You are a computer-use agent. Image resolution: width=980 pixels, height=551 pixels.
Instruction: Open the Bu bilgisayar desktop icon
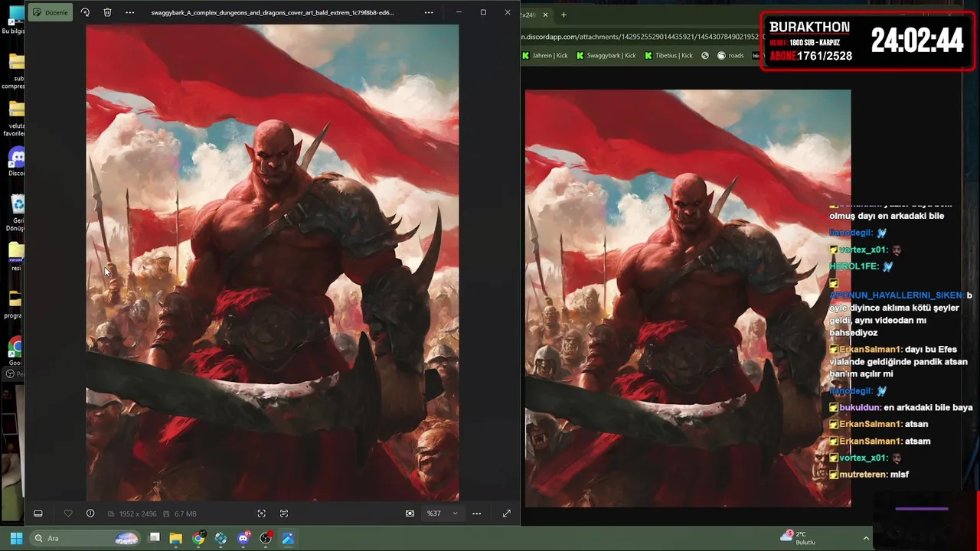click(x=14, y=20)
